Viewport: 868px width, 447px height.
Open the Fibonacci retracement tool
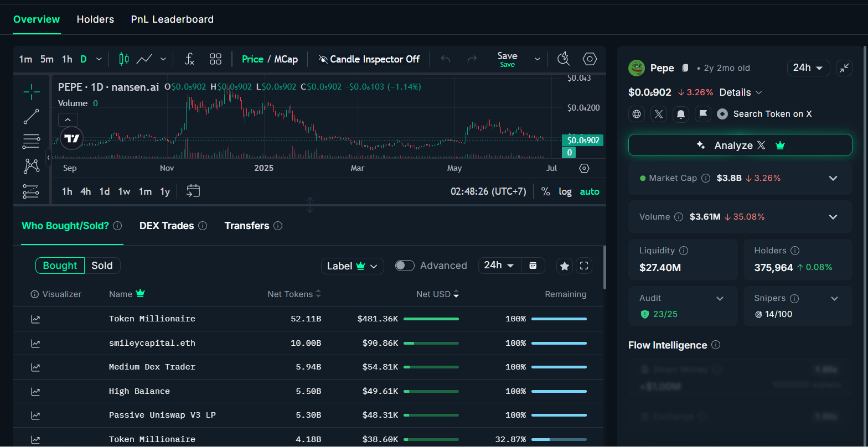click(x=32, y=142)
